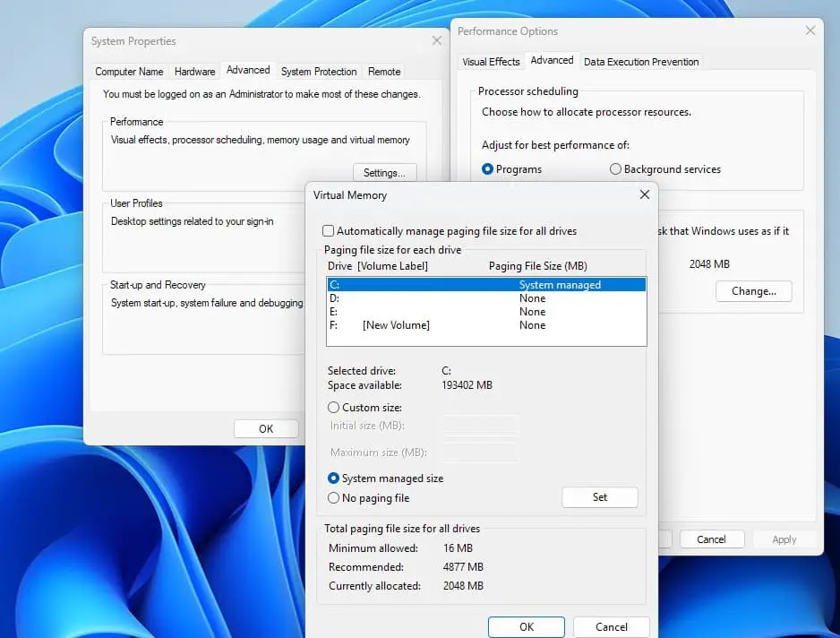840x638 pixels.
Task: Switch to the Computer Name tab
Action: point(129,72)
